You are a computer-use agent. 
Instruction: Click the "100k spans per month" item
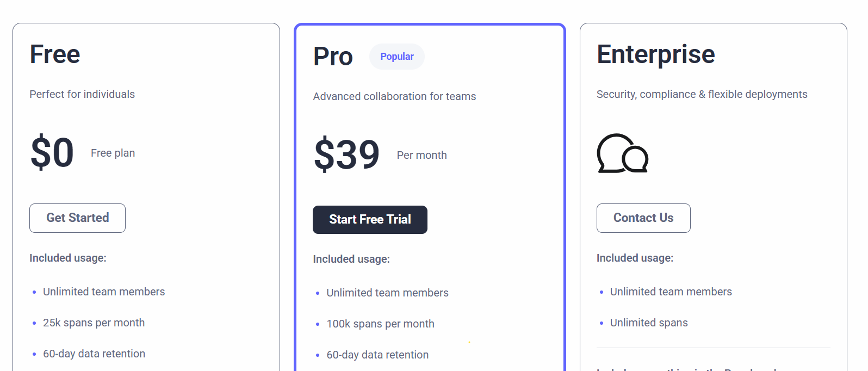coord(380,324)
